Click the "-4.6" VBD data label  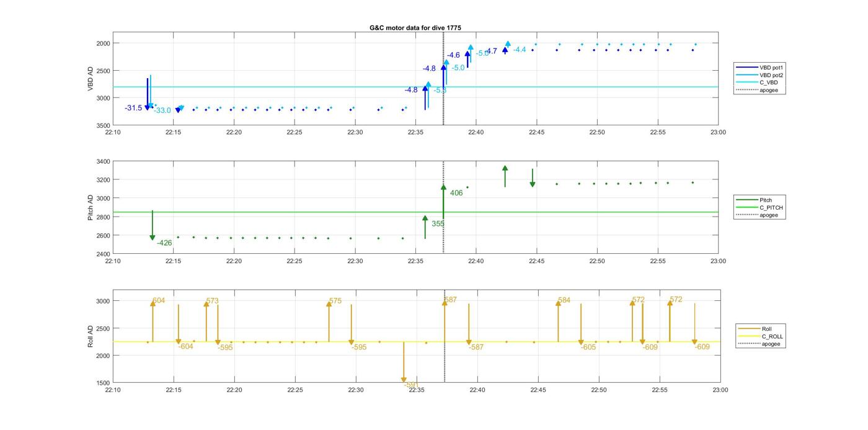pos(453,55)
